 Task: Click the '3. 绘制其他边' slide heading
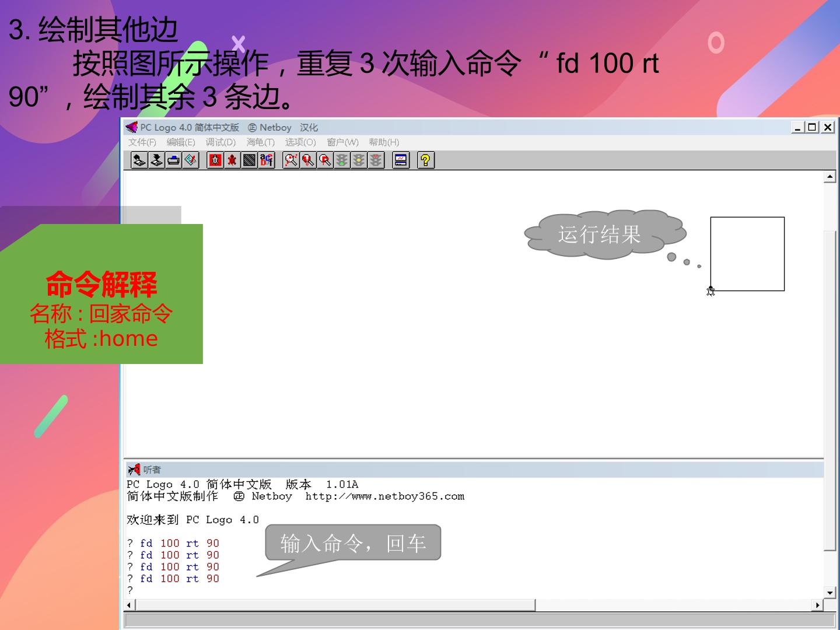[x=93, y=30]
